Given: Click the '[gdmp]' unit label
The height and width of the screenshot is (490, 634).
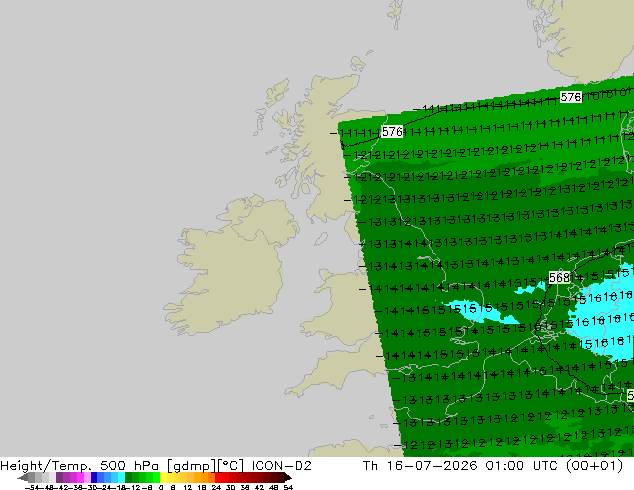Looking at the screenshot, I should 192,466.
